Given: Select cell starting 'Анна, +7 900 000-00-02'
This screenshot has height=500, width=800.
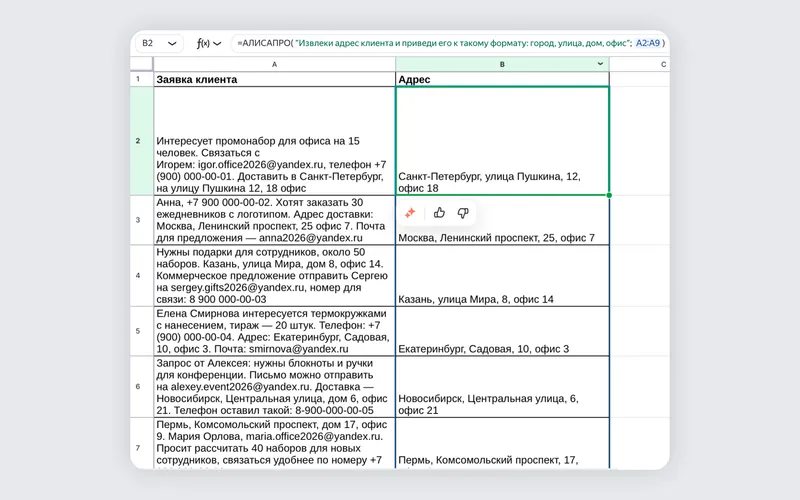Looking at the screenshot, I should pyautogui.click(x=274, y=220).
